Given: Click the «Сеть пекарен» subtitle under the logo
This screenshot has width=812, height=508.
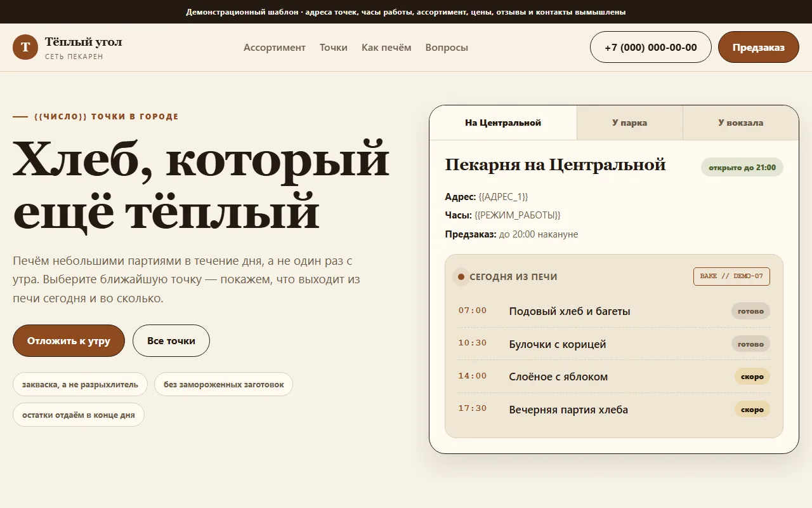Looking at the screenshot, I should click(x=74, y=57).
